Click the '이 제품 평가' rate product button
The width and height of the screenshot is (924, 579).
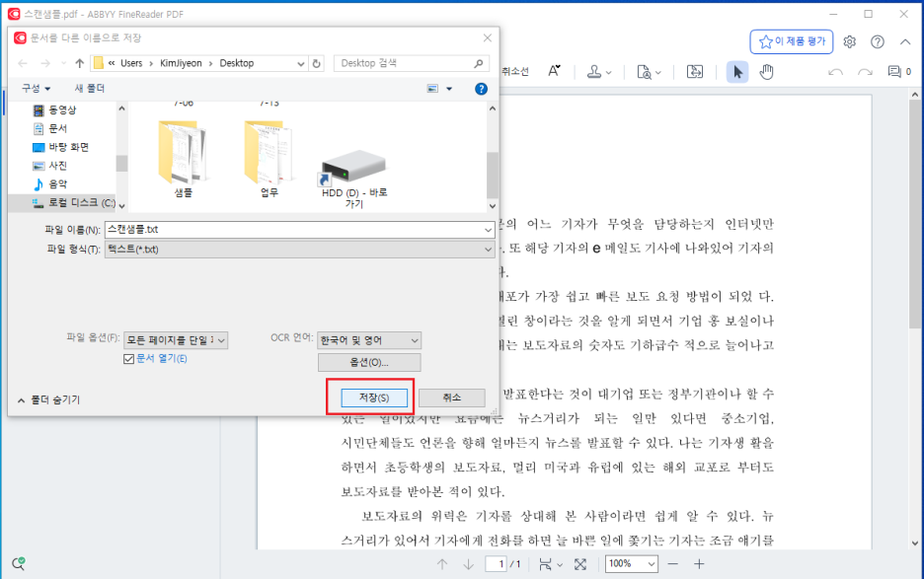click(792, 41)
